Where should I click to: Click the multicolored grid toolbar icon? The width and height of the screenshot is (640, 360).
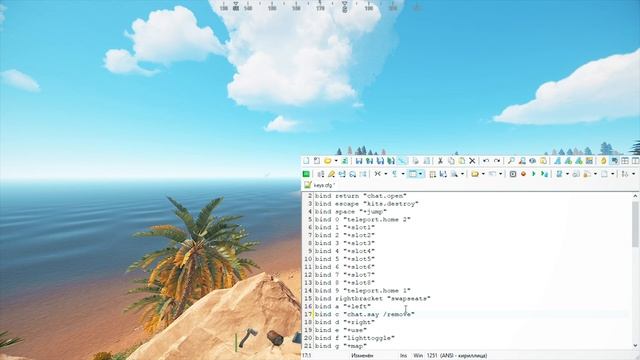tap(589, 161)
